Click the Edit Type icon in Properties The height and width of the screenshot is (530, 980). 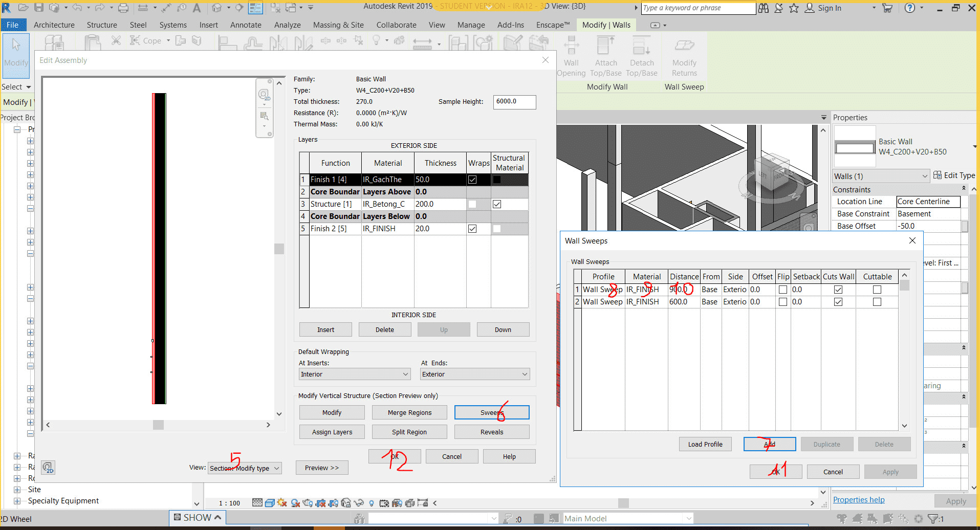[938, 175]
